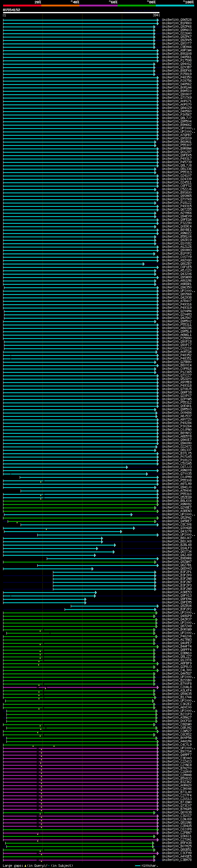Select label UniRef100_Q304Q8
Screen dimensions: 197x868
coord(177,528)
